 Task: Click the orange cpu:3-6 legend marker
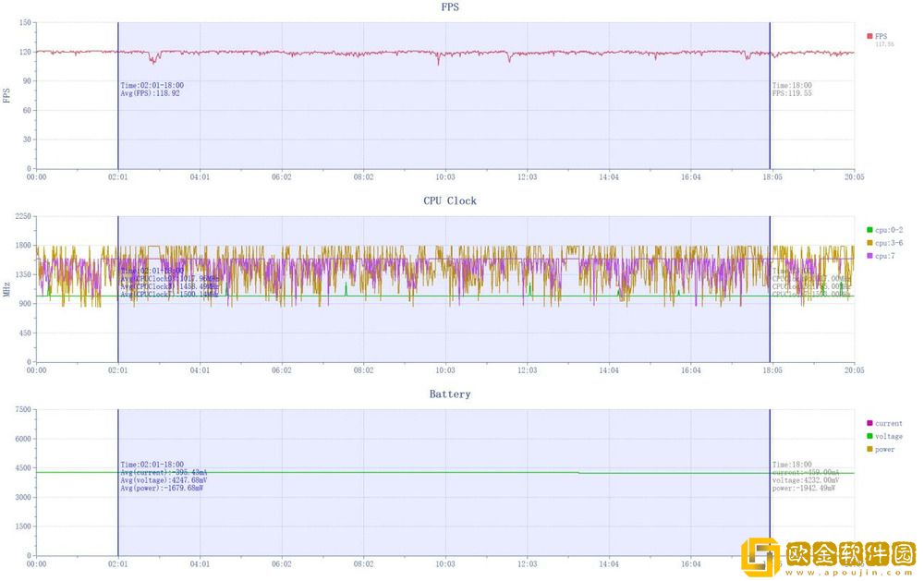869,242
